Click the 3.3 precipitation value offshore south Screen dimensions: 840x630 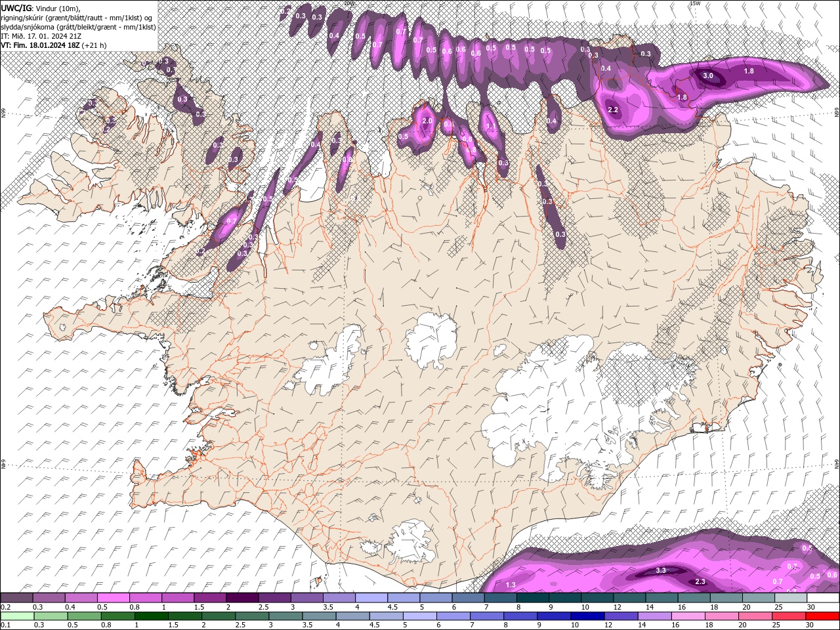click(x=661, y=570)
